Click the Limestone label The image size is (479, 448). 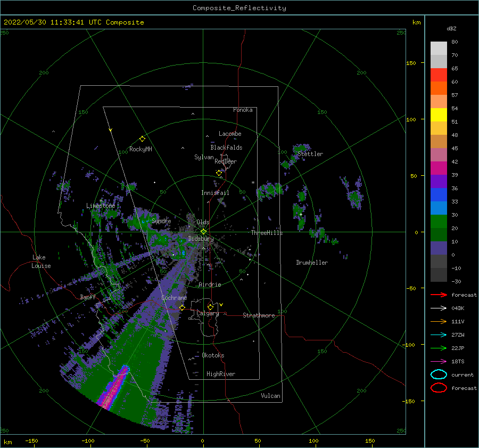[101, 206]
